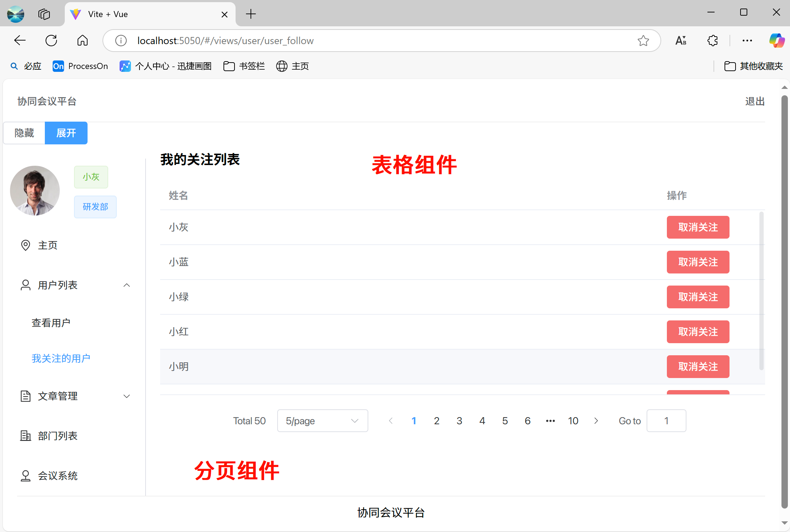Open the Copilot icon in toolbar
Viewport: 790px width, 532px height.
coord(776,41)
